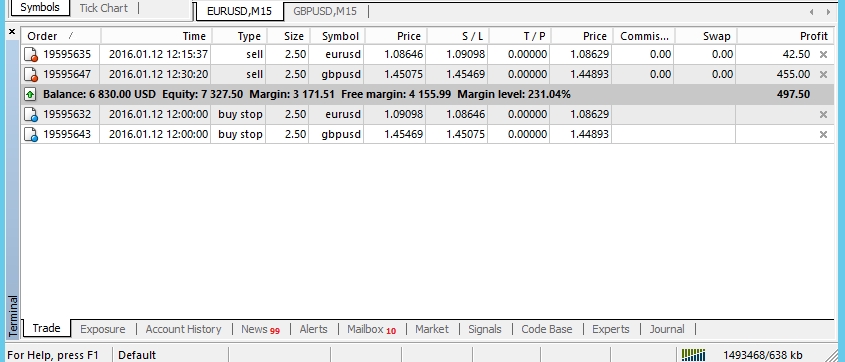
Task: Close the Terminal panel with the X
Action: click(x=12, y=32)
